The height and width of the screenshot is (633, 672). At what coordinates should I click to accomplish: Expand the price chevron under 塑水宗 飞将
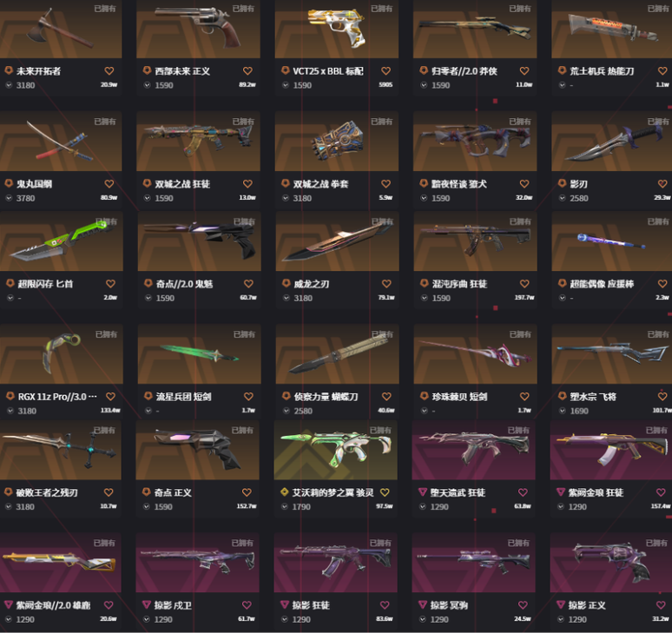(x=563, y=411)
